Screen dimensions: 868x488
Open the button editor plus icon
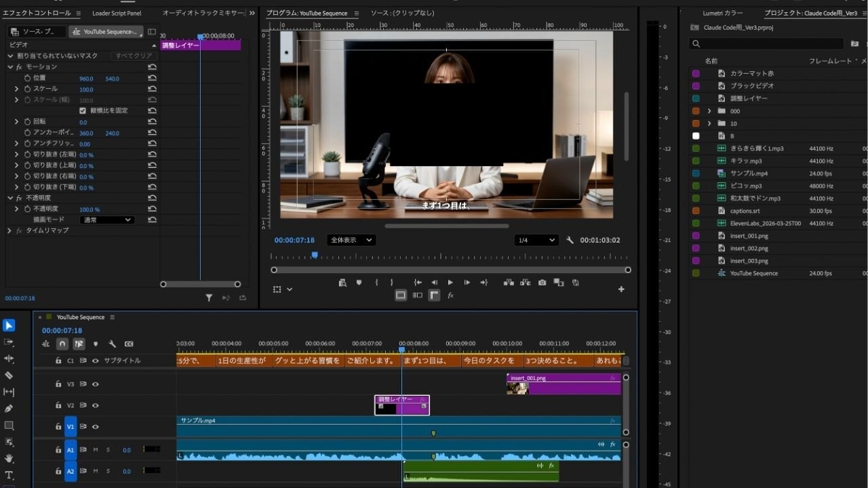(621, 289)
